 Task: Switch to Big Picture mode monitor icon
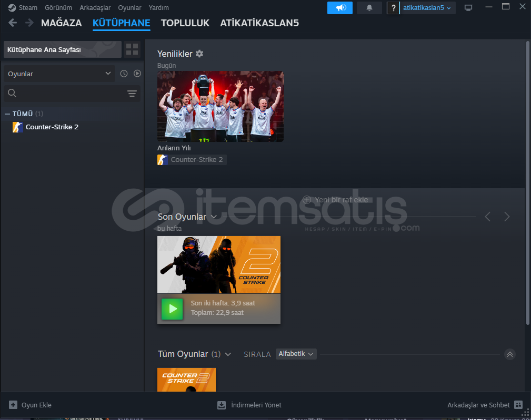click(468, 8)
